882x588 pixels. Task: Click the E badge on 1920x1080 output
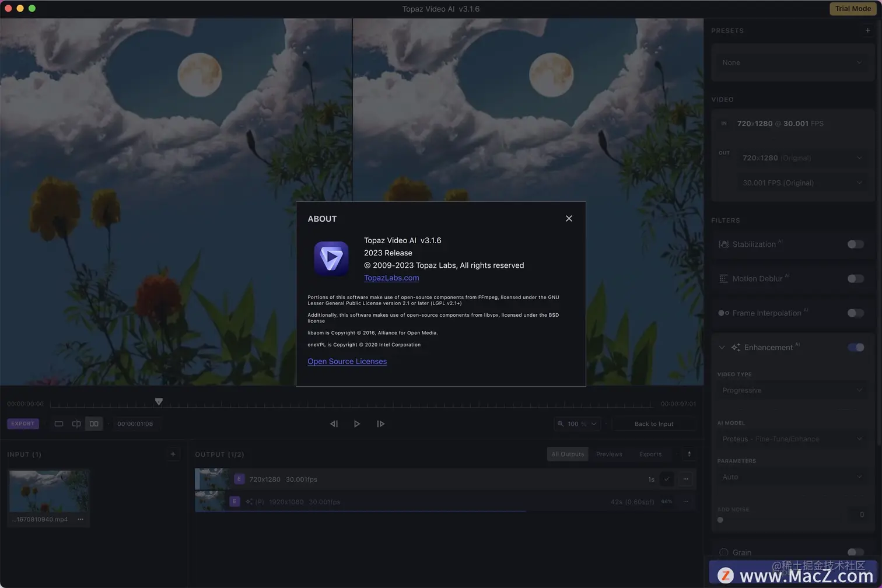click(x=235, y=501)
